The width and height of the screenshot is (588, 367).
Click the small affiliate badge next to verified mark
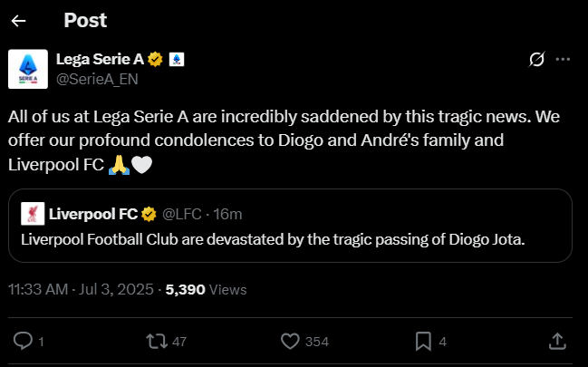click(177, 59)
